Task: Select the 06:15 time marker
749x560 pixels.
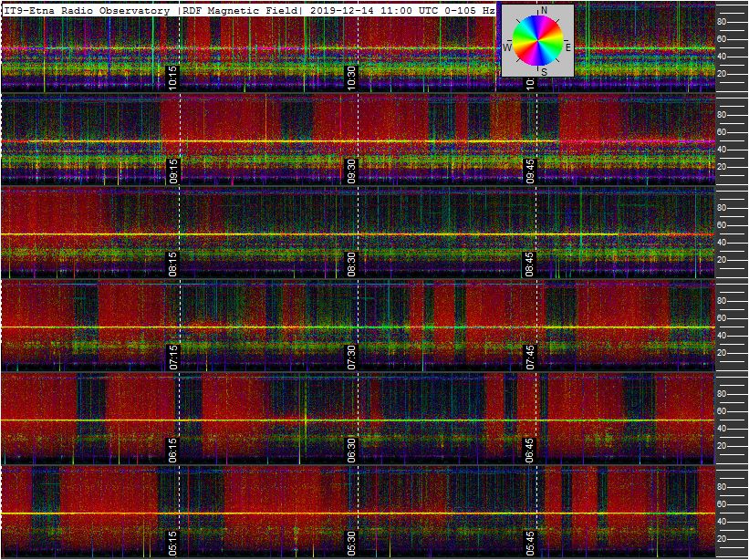Action: tap(172, 451)
